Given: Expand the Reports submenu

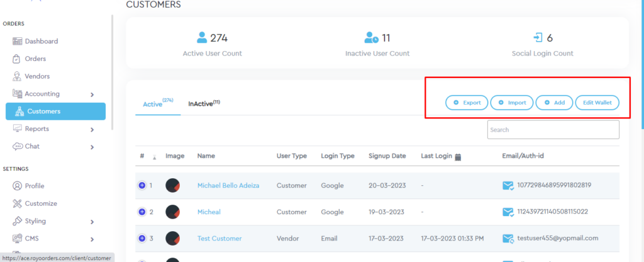Looking at the screenshot, I should point(92,130).
